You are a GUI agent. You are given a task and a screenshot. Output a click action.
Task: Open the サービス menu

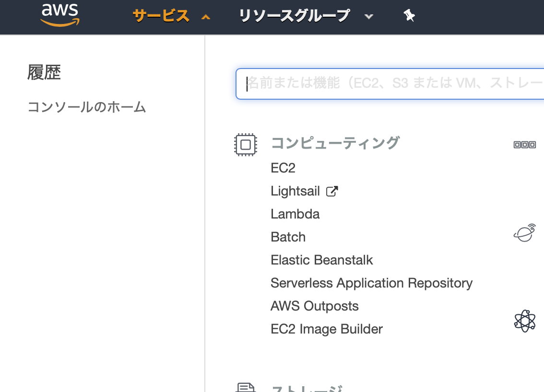pos(161,15)
